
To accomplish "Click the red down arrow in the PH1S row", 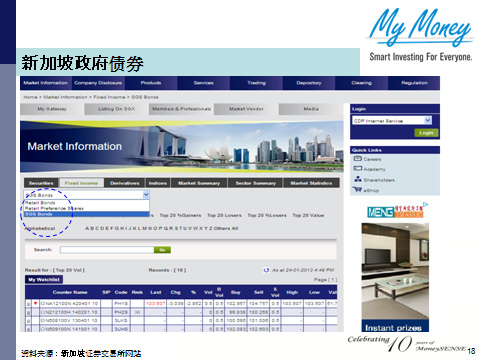I will click(36, 303).
